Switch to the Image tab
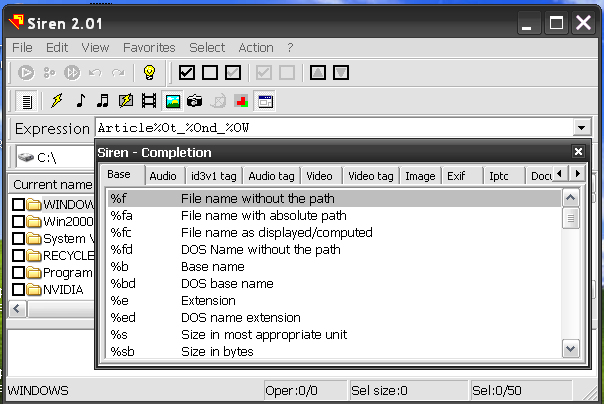Viewport: 604px width, 404px height. 420,176
